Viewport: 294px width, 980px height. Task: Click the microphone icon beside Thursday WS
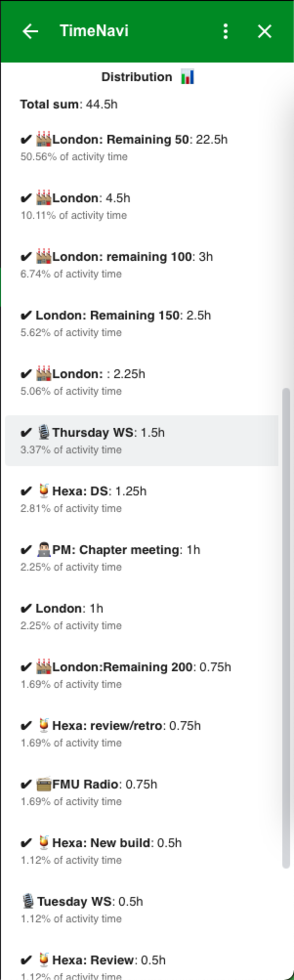[x=44, y=432]
